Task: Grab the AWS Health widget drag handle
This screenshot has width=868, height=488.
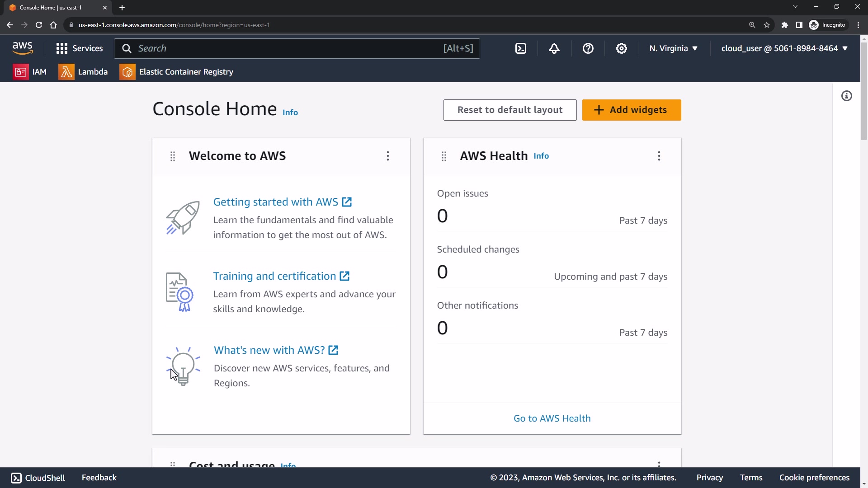Action: pyautogui.click(x=444, y=156)
